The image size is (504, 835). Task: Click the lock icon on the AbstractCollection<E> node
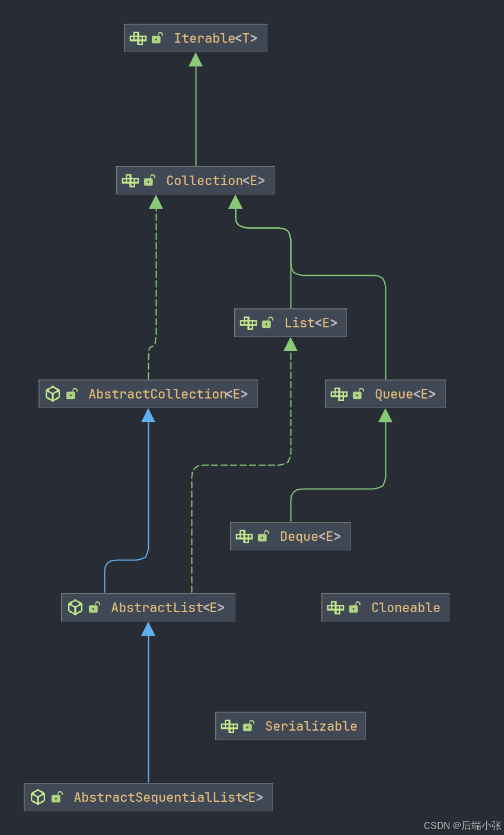pyautogui.click(x=72, y=394)
